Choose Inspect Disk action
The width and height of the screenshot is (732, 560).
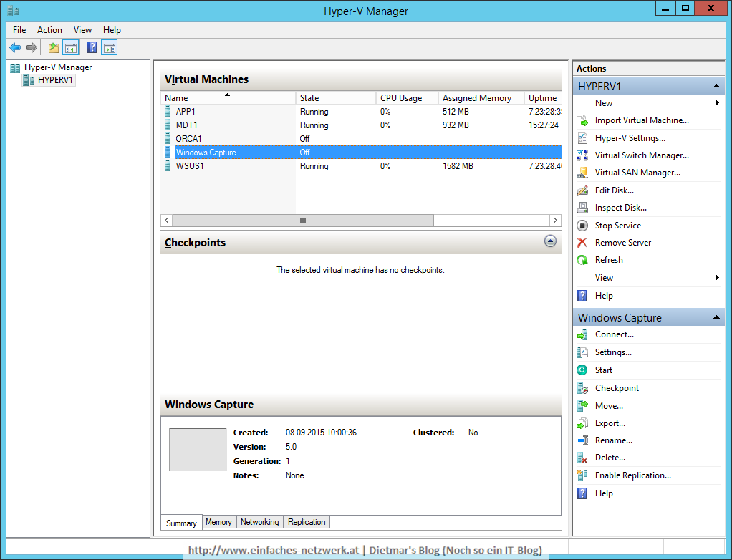(620, 208)
